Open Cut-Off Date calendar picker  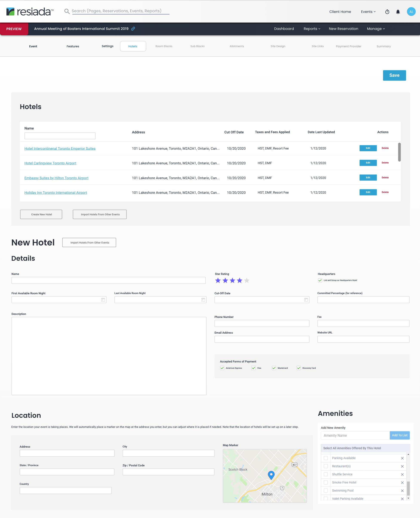[306, 300]
